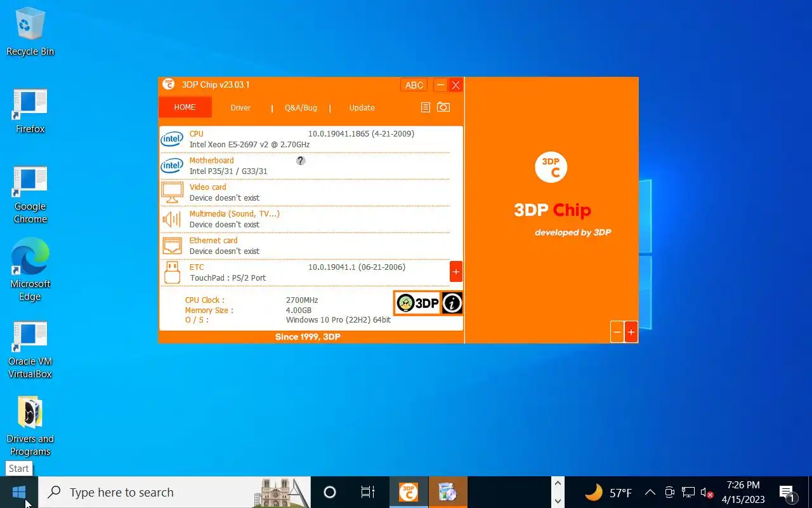Open the Ethernet card link
Image resolution: width=812 pixels, height=508 pixels.
point(213,241)
